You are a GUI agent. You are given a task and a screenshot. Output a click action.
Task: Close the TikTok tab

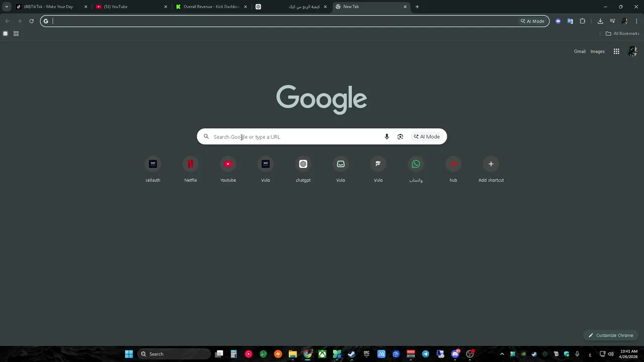tap(86, 7)
